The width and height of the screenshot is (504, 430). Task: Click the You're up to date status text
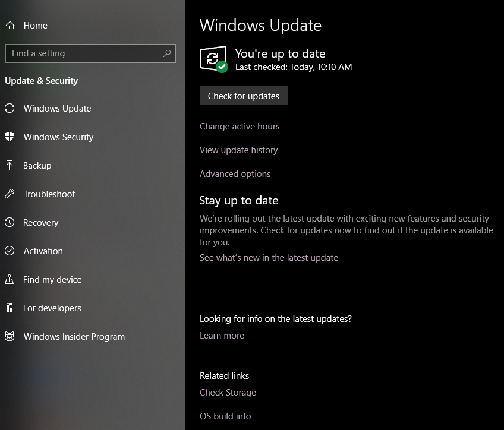281,53
